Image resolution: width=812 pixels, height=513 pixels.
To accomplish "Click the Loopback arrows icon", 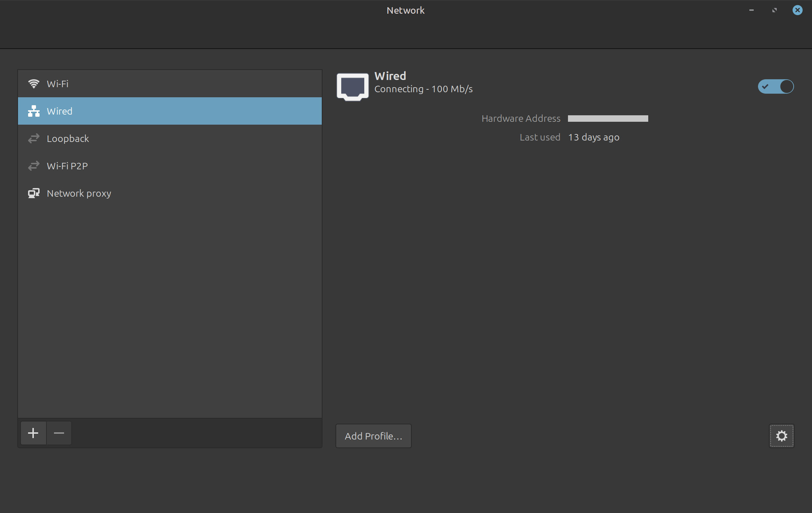I will click(x=34, y=138).
